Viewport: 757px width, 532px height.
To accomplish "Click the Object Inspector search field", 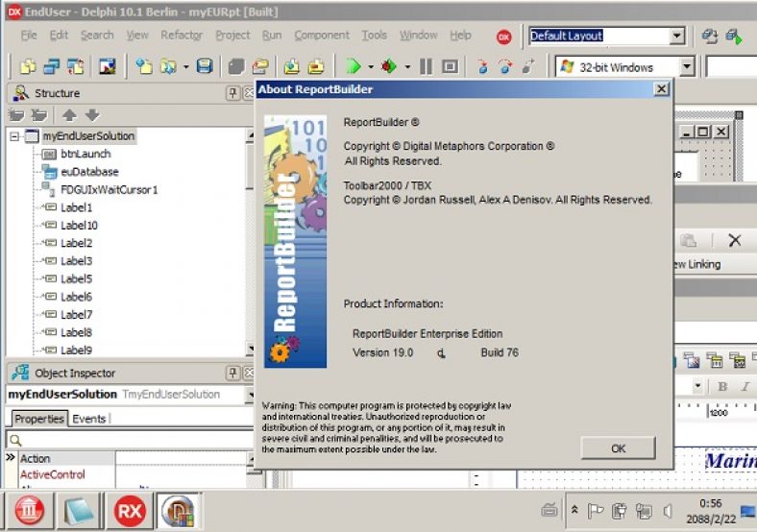I will coord(130,440).
